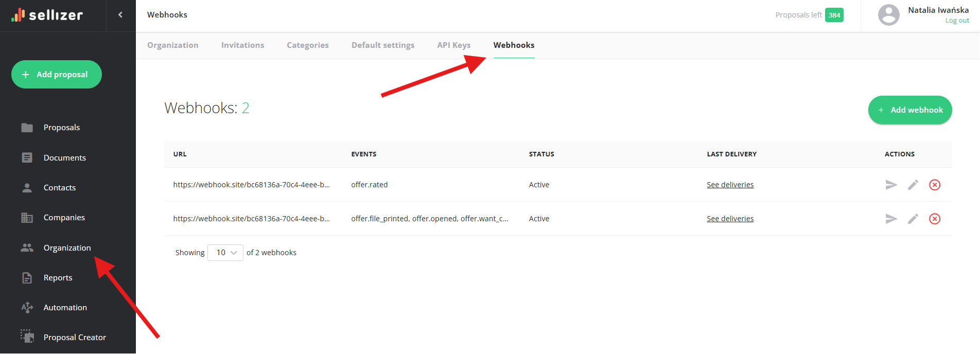This screenshot has height=354, width=980.
Task: Click the offer.rated events cell
Action: [x=370, y=185]
